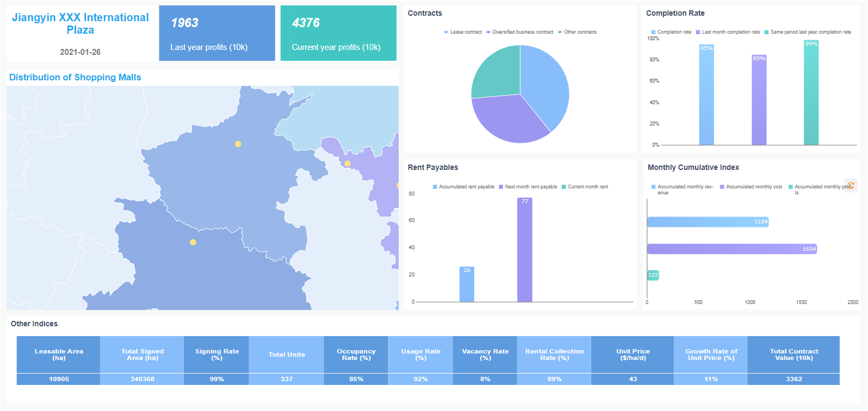This screenshot has width=868, height=411.
Task: Click the Occupancy Rate (%) column header
Action: pyautogui.click(x=356, y=355)
